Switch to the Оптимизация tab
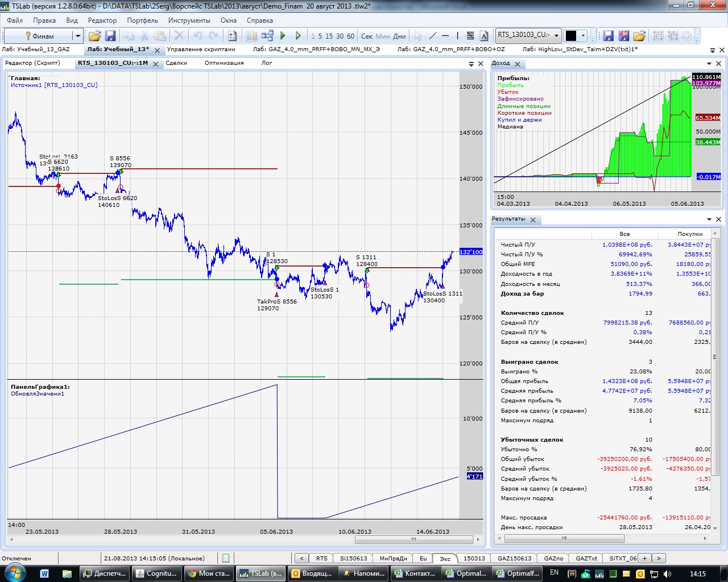Viewport: 728px width, 582px height. tap(224, 63)
